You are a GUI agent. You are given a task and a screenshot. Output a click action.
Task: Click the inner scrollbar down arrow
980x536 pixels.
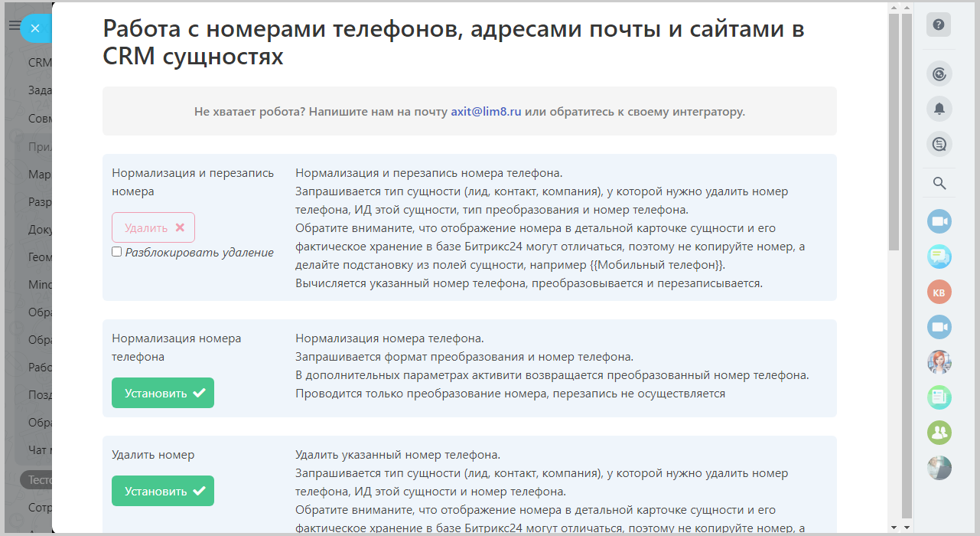point(894,527)
